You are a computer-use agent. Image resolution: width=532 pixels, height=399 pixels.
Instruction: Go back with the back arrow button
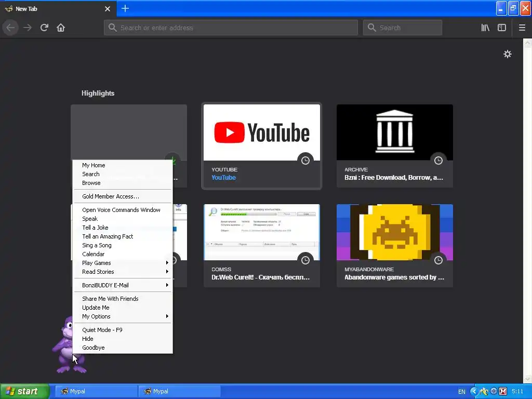click(x=10, y=28)
